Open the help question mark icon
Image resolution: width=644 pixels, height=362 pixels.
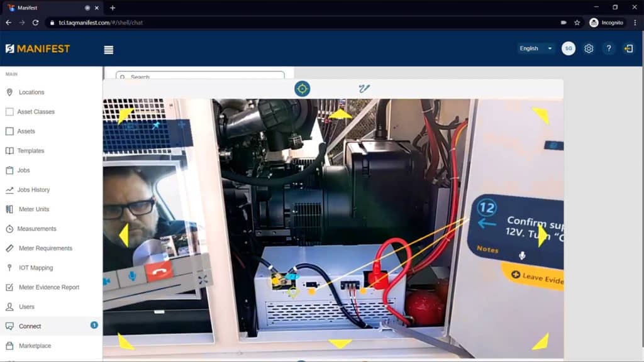coord(609,48)
